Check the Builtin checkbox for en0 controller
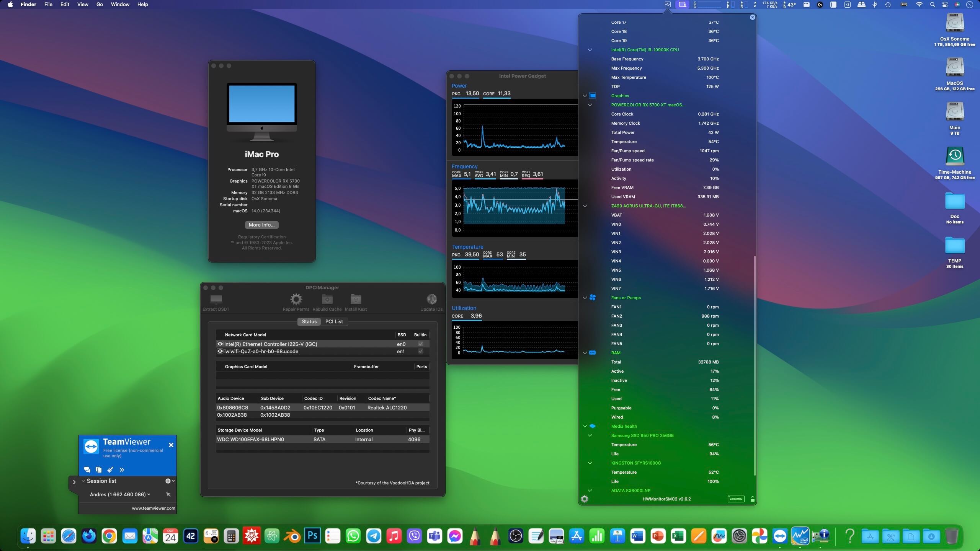The width and height of the screenshot is (980, 551). [x=420, y=344]
